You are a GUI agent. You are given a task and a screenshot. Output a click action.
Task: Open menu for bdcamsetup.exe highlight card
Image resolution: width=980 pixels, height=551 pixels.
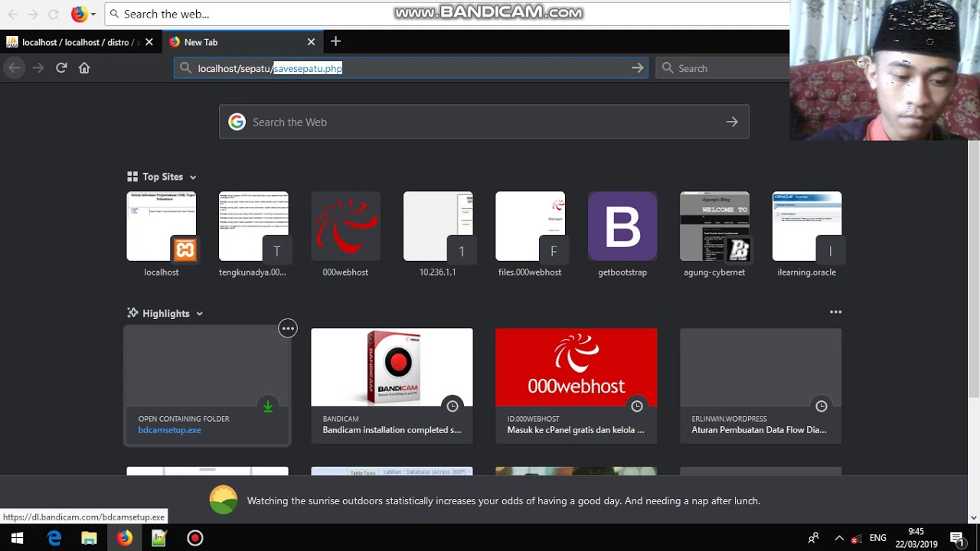288,328
